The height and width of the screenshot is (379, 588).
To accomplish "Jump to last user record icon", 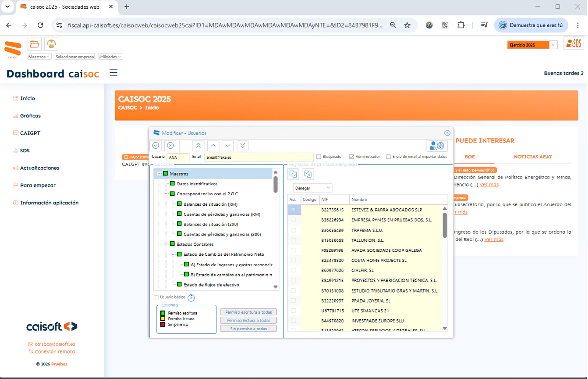I will coord(242,146).
